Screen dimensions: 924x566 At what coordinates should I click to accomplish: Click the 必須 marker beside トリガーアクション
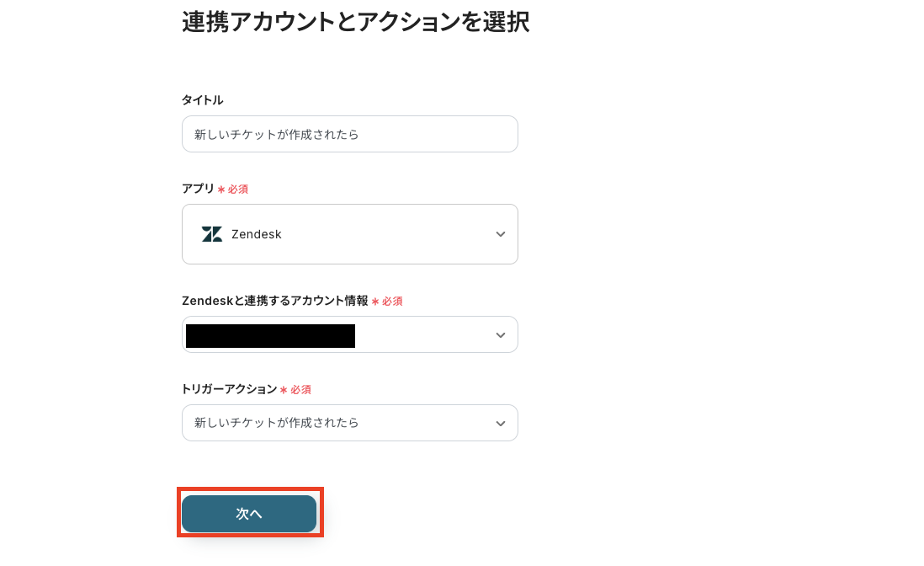click(300, 390)
